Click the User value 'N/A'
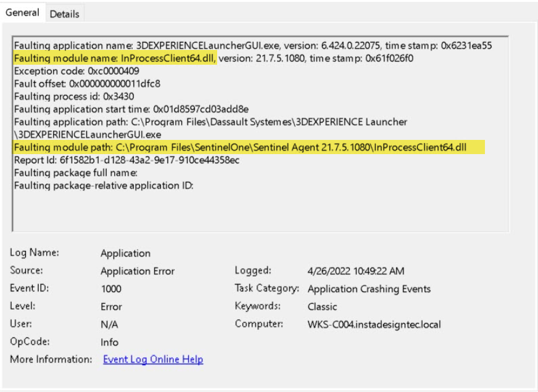Viewport: 538px width, 392px height. [109, 324]
